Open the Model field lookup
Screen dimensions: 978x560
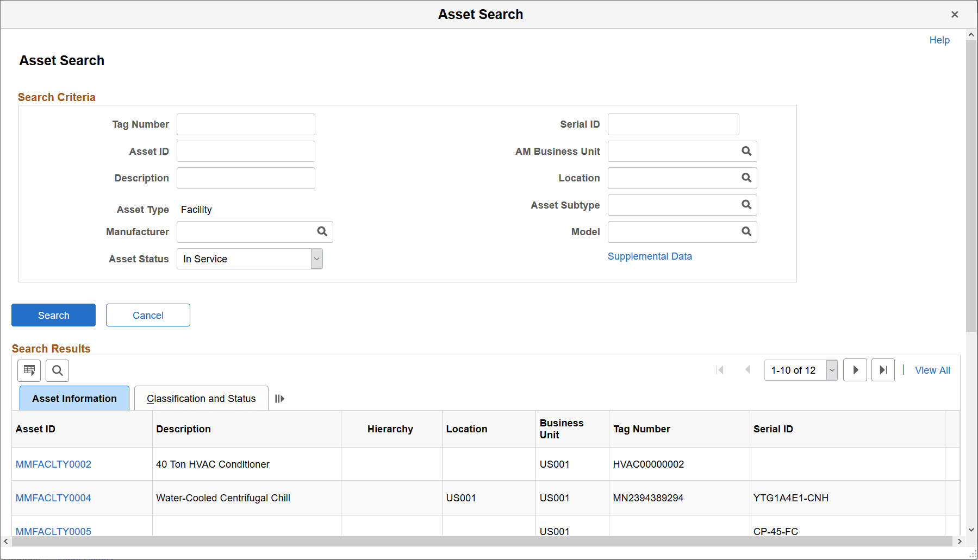(745, 231)
